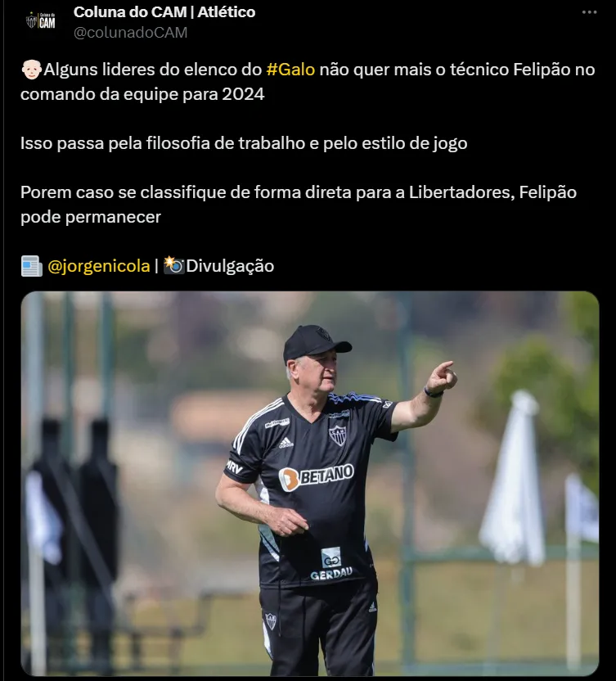Click the word Divulgação in the credits

(230, 266)
